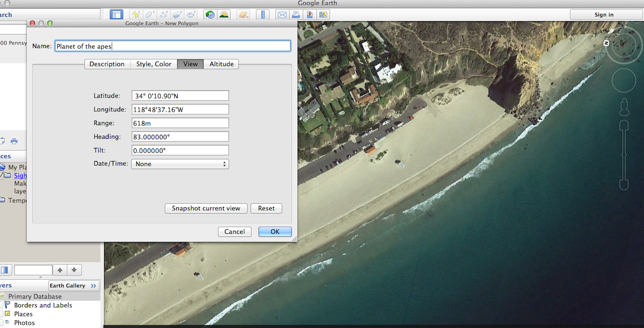Screen dimensions: 644x328
Task: Toggle the sunlight icon in the toolbar
Action: (224, 15)
